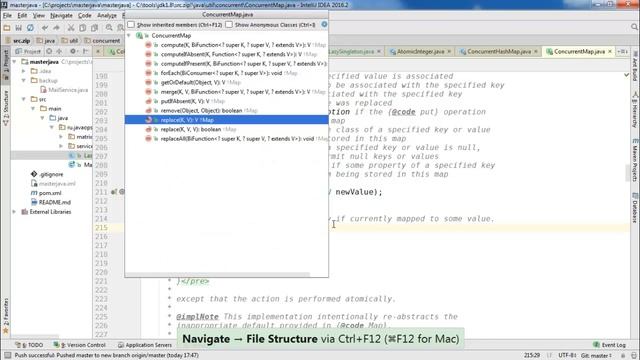Open the View menu
The height and width of the screenshot is (360, 640).
click(x=39, y=16)
